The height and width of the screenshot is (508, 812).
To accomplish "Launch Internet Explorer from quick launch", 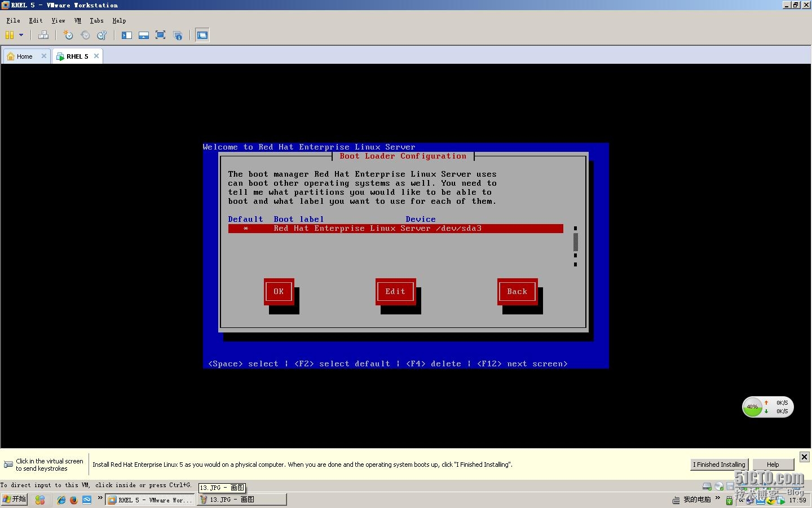I will coord(61,500).
